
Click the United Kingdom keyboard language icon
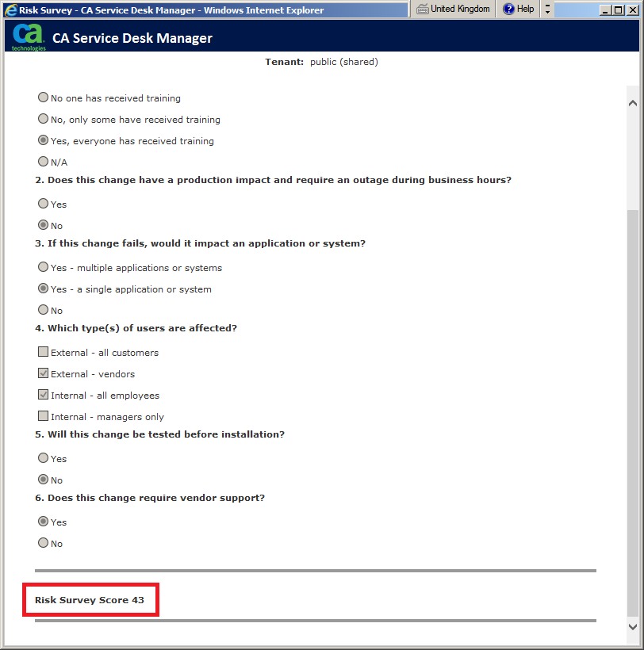[x=422, y=10]
